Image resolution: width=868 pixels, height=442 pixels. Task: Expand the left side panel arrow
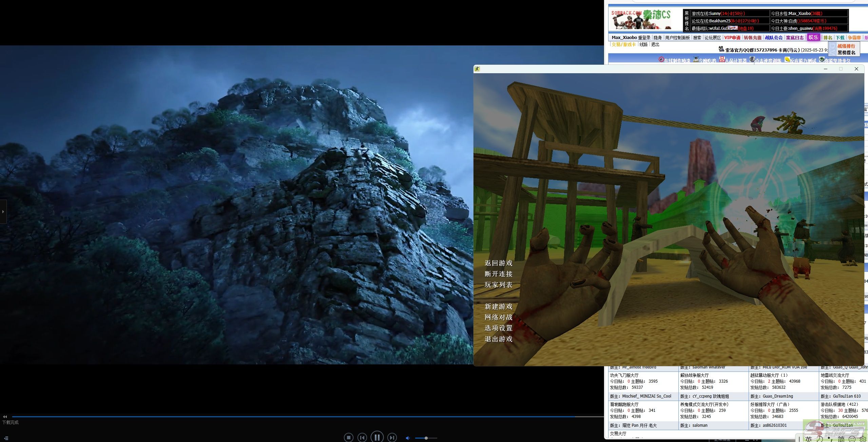[x=3, y=212]
